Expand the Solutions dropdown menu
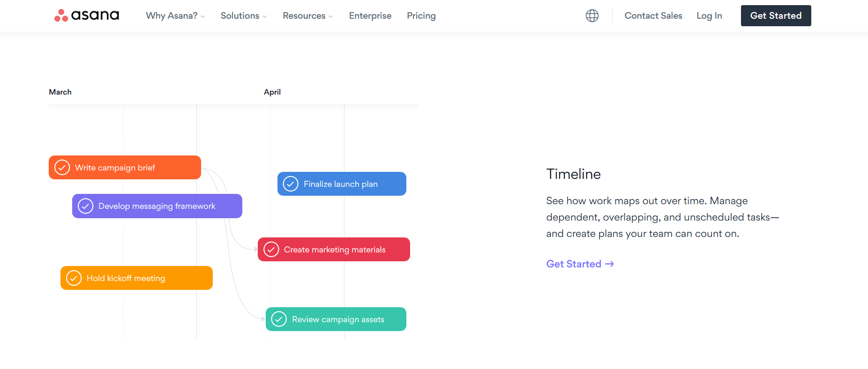The height and width of the screenshot is (369, 868). click(243, 16)
